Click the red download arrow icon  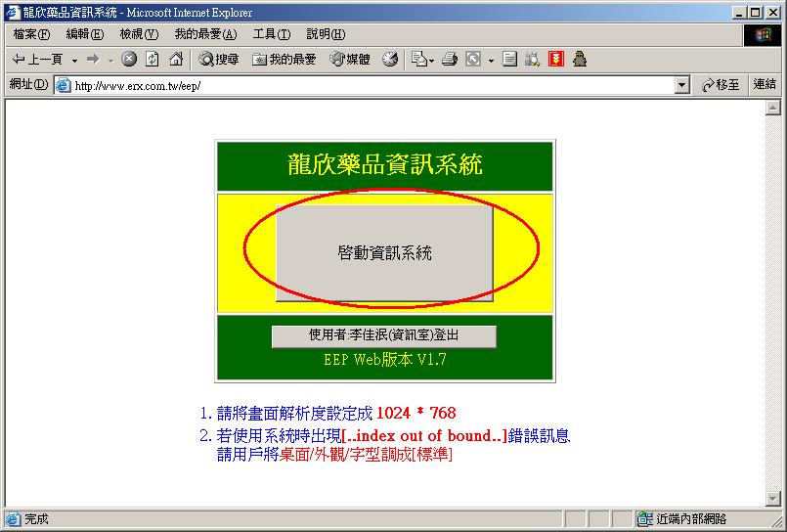[556, 60]
